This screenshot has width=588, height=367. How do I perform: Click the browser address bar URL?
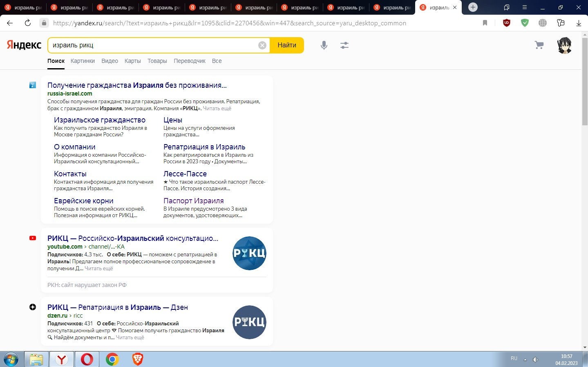pyautogui.click(x=230, y=23)
